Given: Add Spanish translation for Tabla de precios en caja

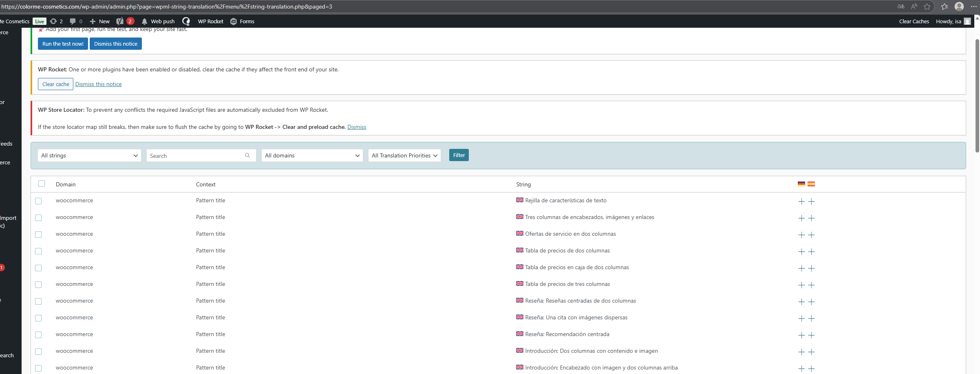Looking at the screenshot, I should pos(811,268).
